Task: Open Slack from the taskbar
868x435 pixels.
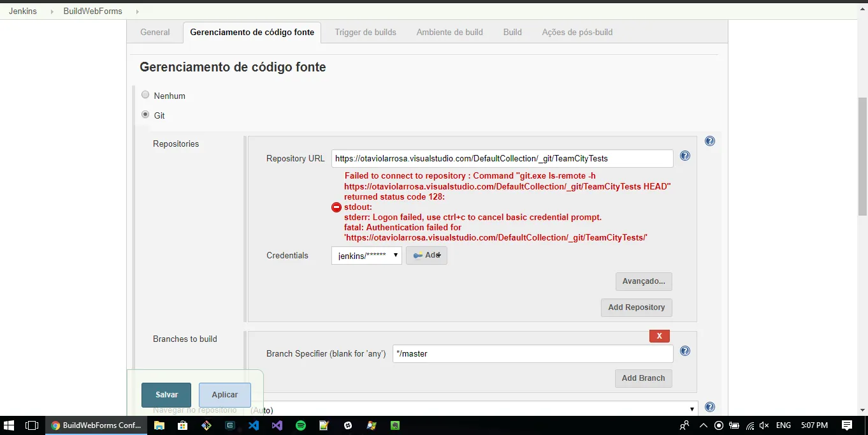Action: 348,425
